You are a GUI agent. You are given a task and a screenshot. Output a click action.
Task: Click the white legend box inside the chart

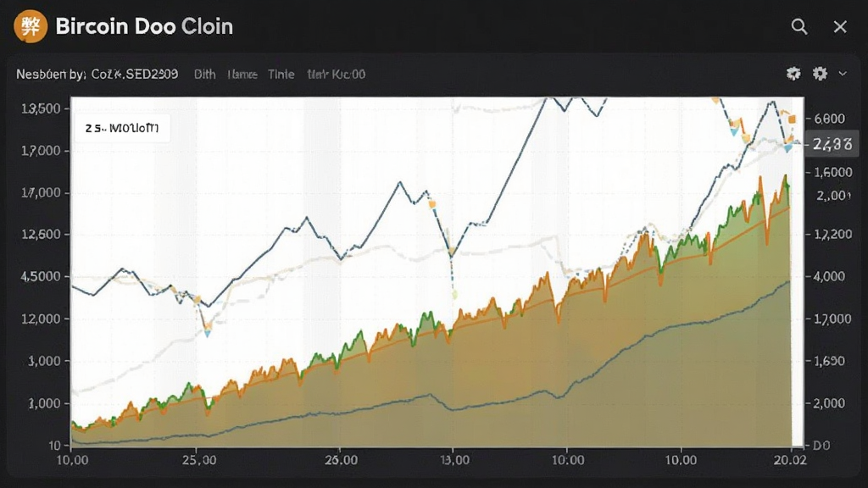pyautogui.click(x=122, y=129)
